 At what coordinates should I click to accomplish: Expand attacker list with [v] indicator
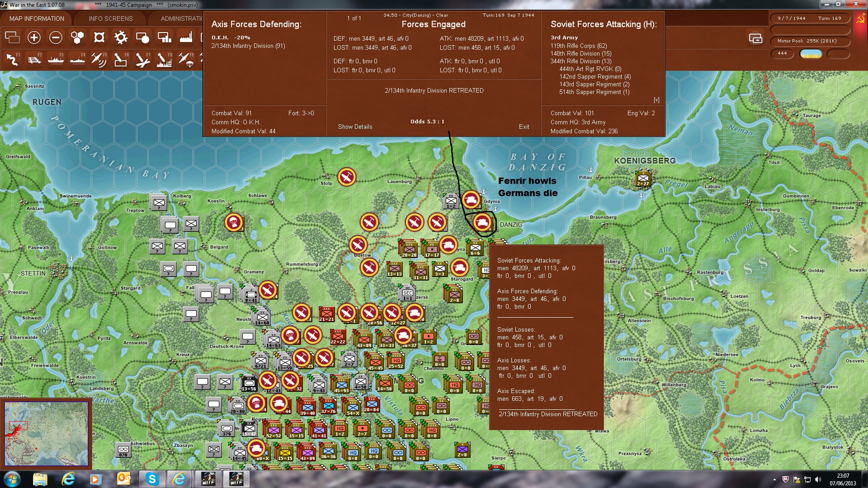coord(656,100)
